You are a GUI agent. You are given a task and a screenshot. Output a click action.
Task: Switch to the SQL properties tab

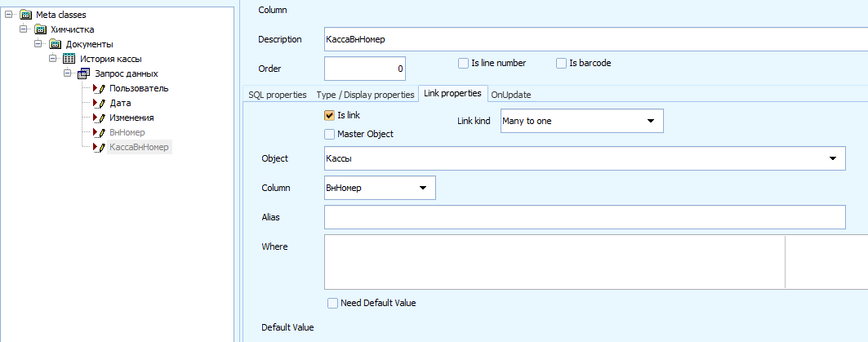click(278, 95)
